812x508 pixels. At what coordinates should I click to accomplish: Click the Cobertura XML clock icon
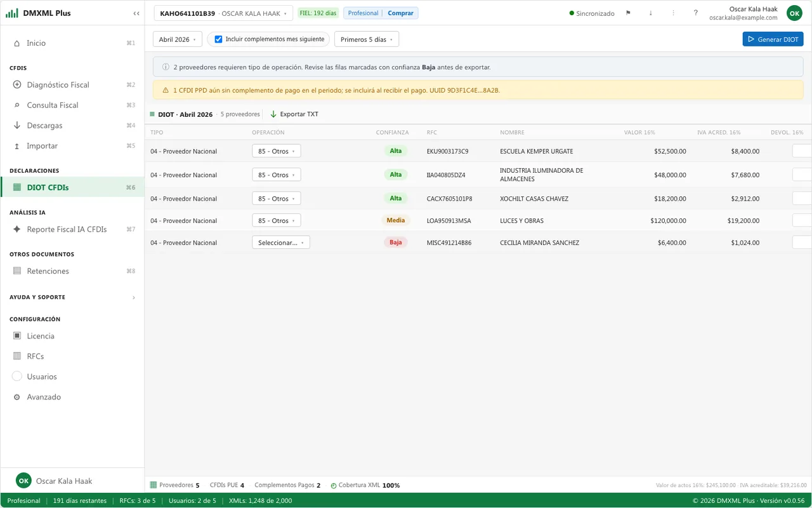(x=334, y=485)
